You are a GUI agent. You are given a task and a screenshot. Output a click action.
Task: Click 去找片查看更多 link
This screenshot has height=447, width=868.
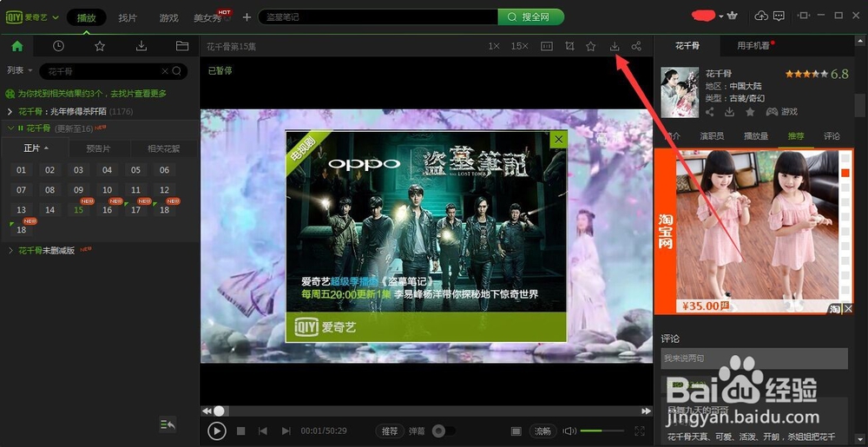[x=137, y=94]
